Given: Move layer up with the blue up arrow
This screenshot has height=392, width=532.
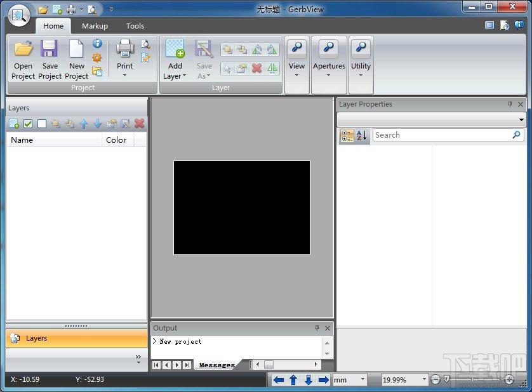Looking at the screenshot, I should [84, 124].
